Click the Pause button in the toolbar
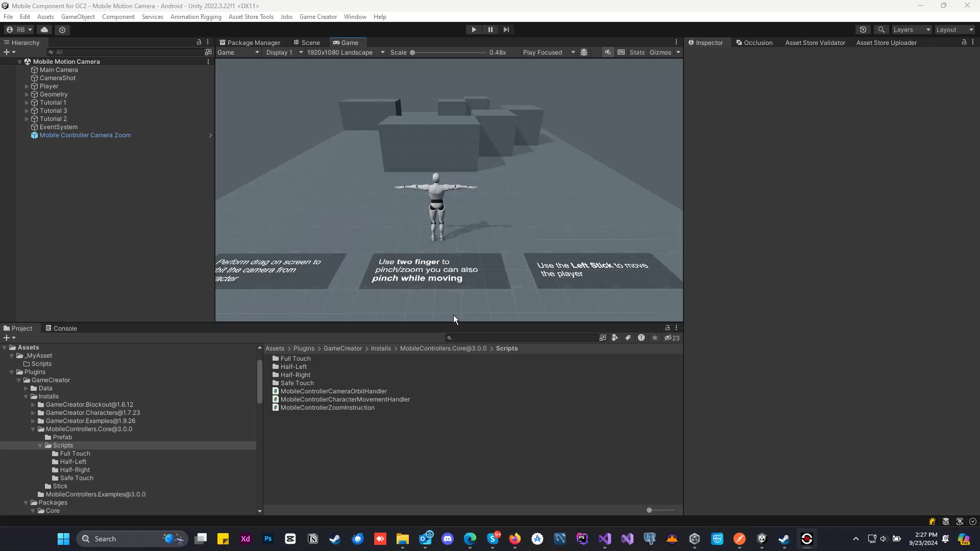 [x=490, y=30]
